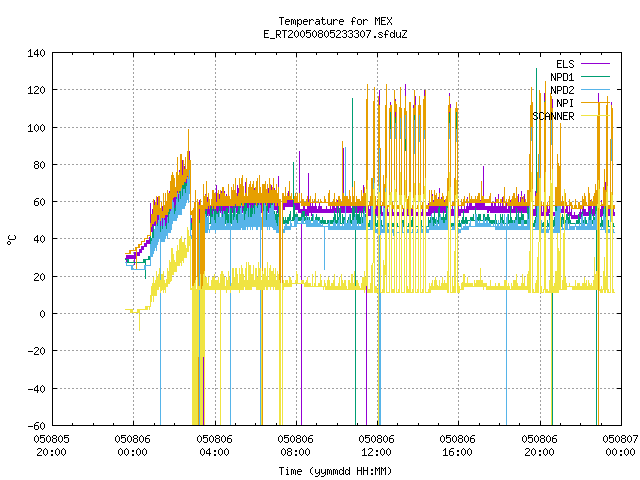This screenshot has width=640, height=480.
Task: Select the filename E_RT20050805233307.sfduZ subtitle
Action: click(x=335, y=34)
